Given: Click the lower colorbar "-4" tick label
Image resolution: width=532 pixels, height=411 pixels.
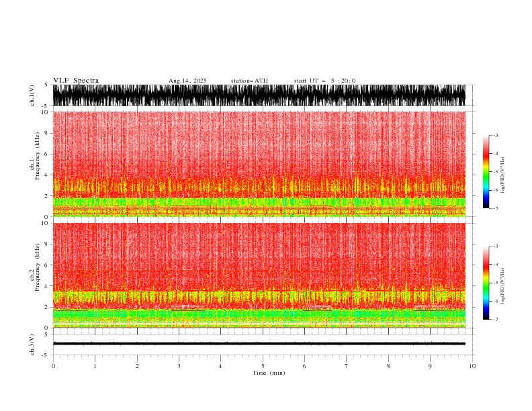Looking at the screenshot, I should click(495, 265).
